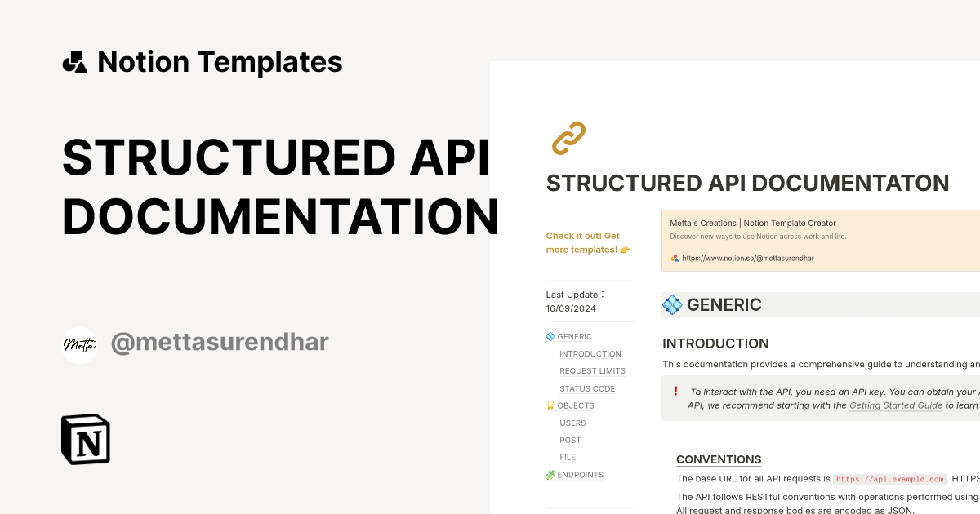Screen dimensions: 980x514
Task: Open the Getting Started Guide link
Action: [x=896, y=405]
